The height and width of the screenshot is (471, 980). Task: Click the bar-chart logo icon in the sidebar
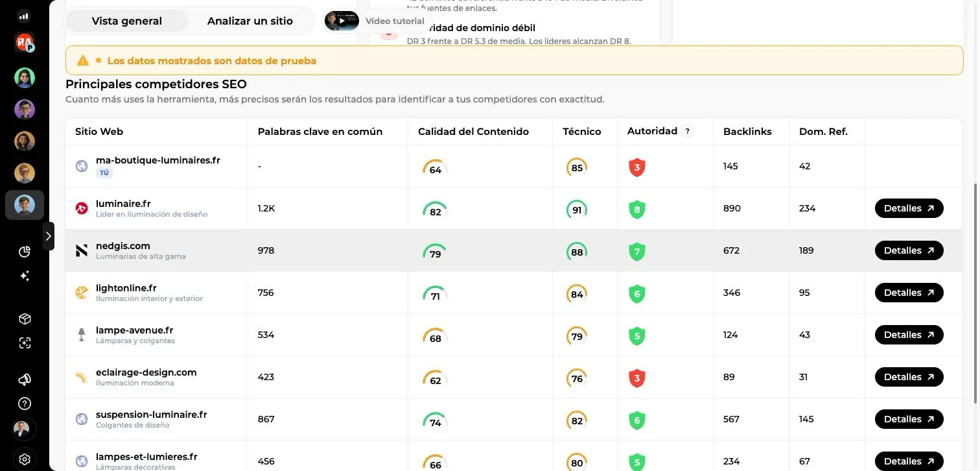click(25, 16)
